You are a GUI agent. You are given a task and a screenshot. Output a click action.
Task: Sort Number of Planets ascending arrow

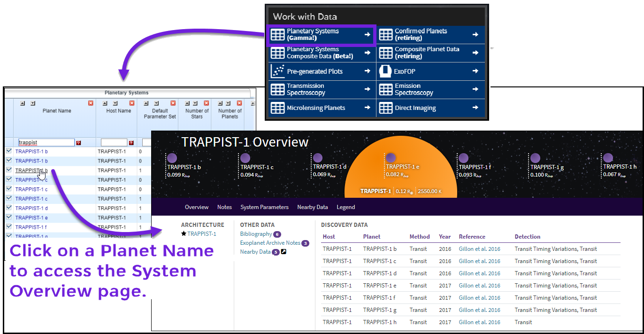[x=219, y=103]
